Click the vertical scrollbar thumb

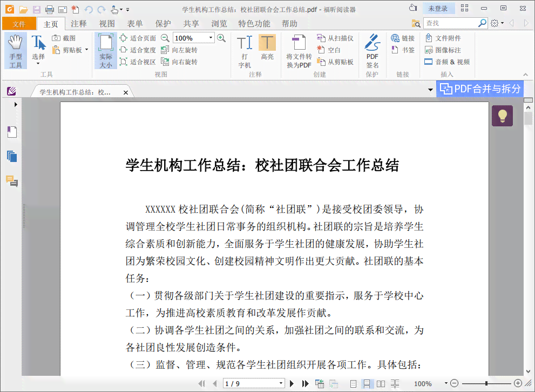(528, 118)
